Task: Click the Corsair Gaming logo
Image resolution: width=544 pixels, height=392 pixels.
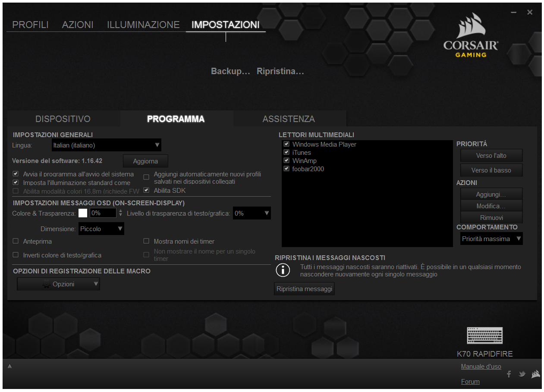Action: 471,35
